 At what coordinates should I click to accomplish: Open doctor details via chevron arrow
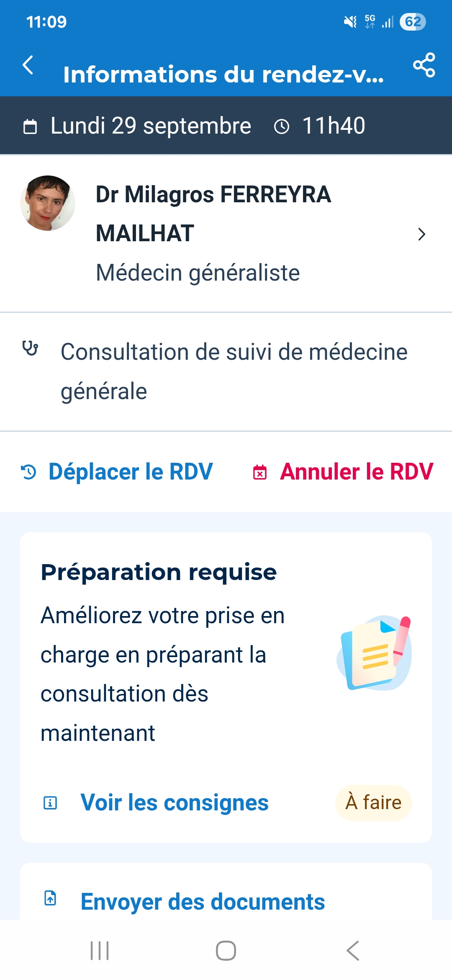coord(421,234)
